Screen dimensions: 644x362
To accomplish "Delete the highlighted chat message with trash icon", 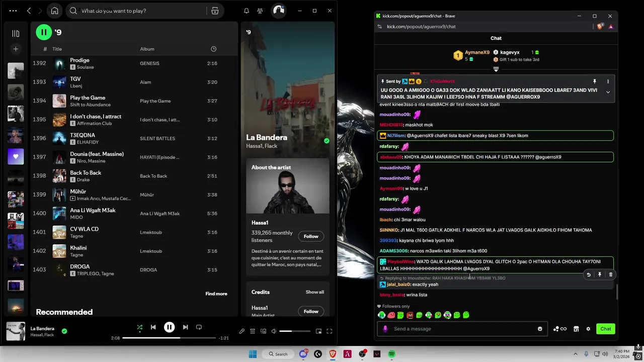I will click(611, 275).
